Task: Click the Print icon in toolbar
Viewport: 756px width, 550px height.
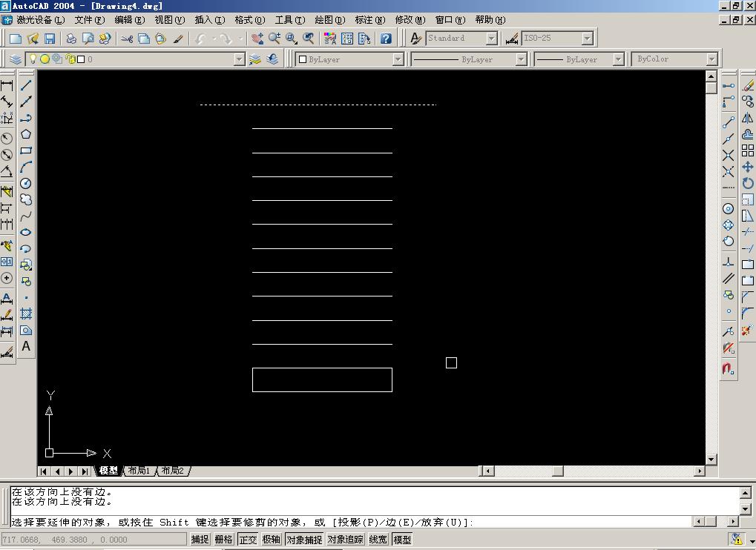Action: coord(71,39)
